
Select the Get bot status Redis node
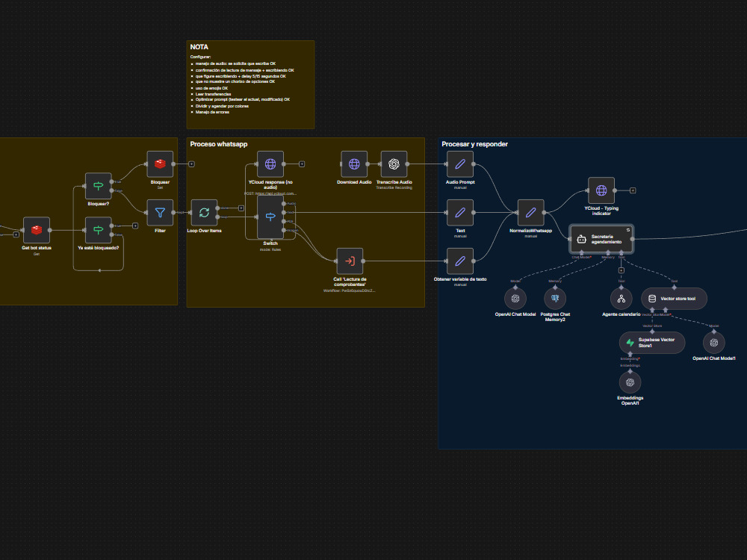pyautogui.click(x=36, y=230)
